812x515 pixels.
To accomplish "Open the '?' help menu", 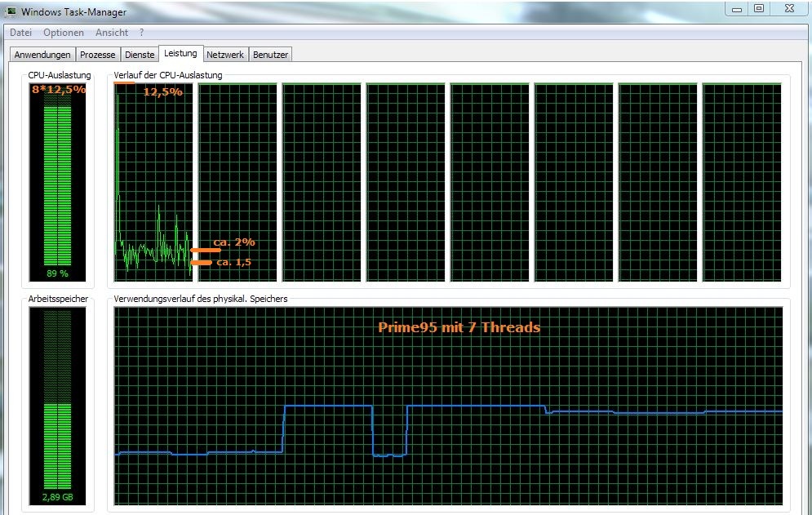I will point(141,33).
